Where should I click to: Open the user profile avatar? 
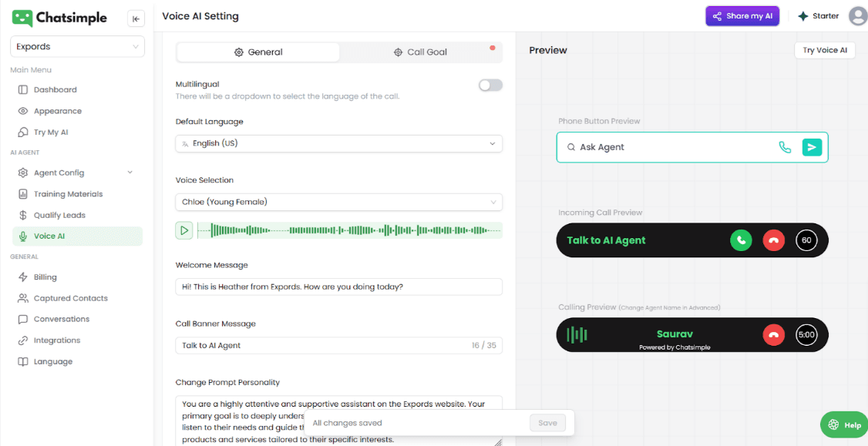coord(857,16)
